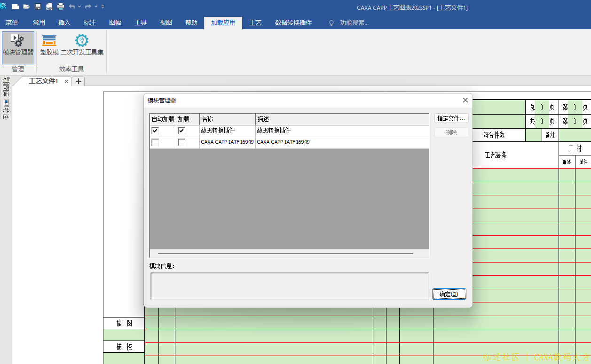The height and width of the screenshot is (364, 591).
Task: Click the 指定文件... button
Action: pos(451,118)
